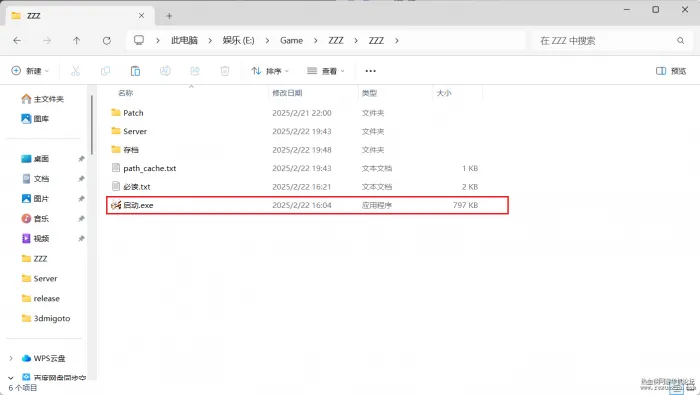Open 音乐 in the sidebar
The width and height of the screenshot is (700, 395).
tap(35, 219)
